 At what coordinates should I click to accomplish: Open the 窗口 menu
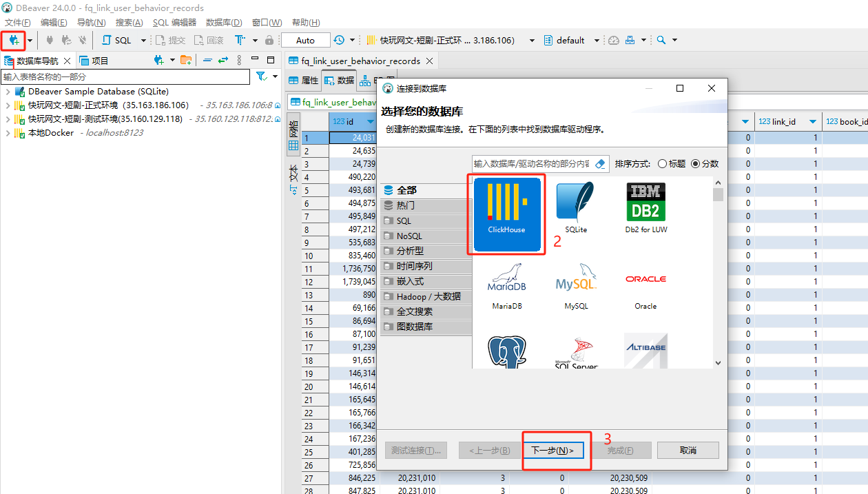pos(267,23)
